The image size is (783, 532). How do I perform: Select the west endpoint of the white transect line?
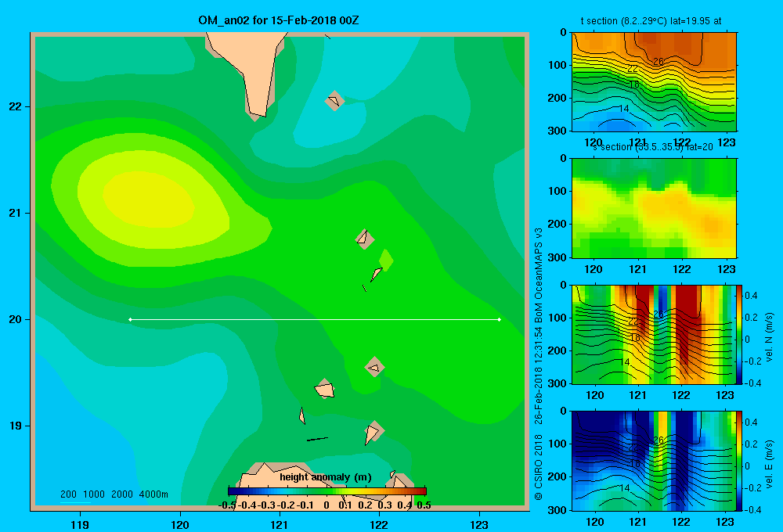coord(130,319)
